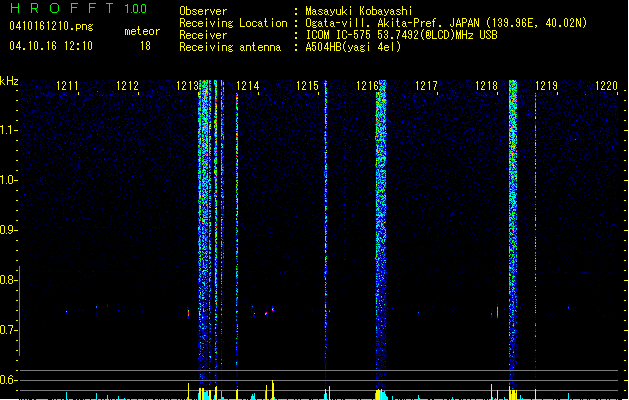Click the Receiving Location label
The image size is (629, 400).
click(x=233, y=23)
